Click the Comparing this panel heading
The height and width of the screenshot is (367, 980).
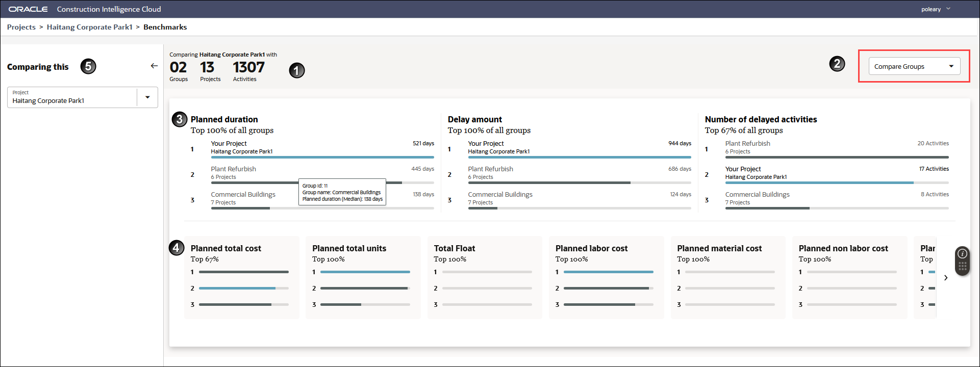[38, 67]
